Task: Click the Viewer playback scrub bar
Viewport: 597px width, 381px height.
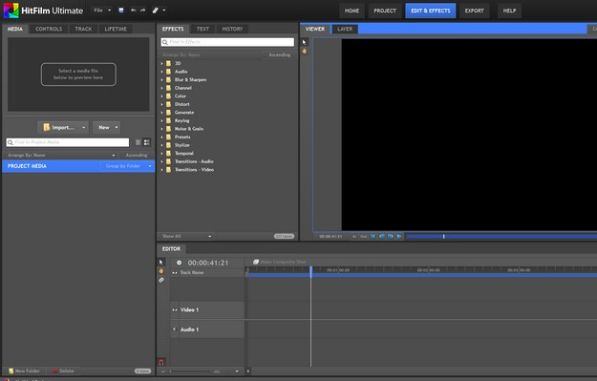Action: coord(501,236)
